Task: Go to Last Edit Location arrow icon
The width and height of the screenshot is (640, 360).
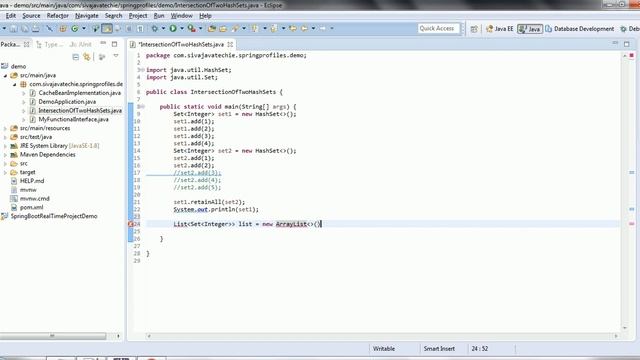Action: (293, 29)
